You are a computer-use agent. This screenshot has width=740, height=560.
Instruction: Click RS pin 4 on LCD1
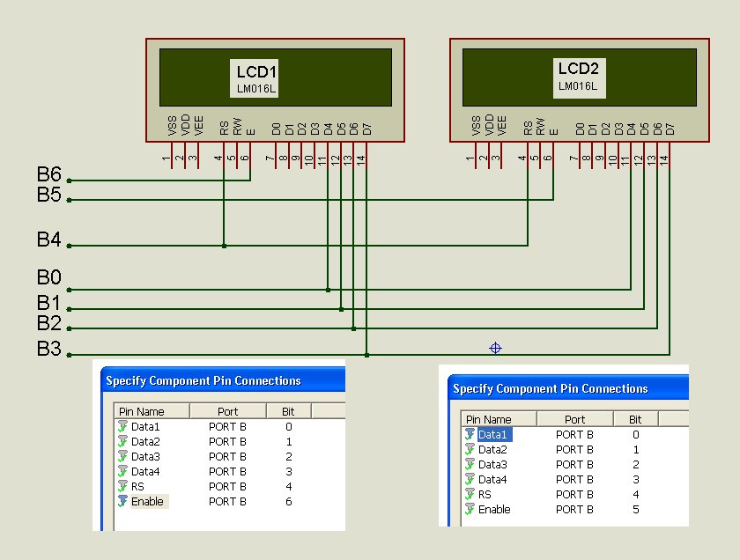coord(224,155)
